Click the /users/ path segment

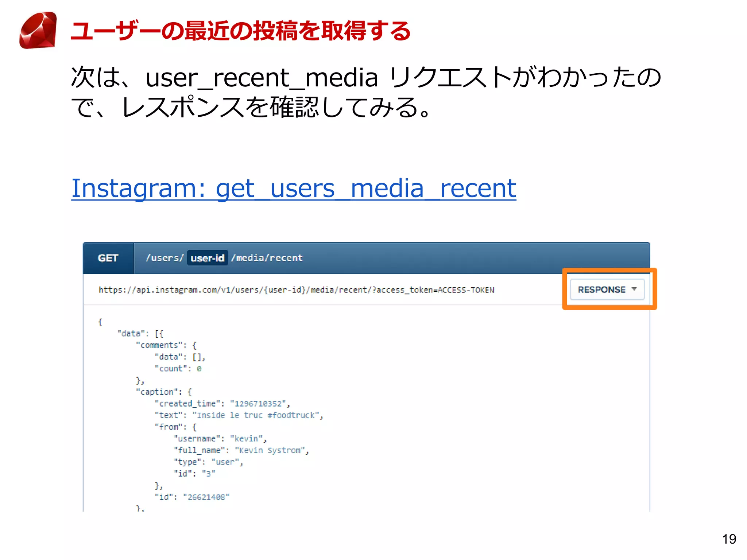165,258
